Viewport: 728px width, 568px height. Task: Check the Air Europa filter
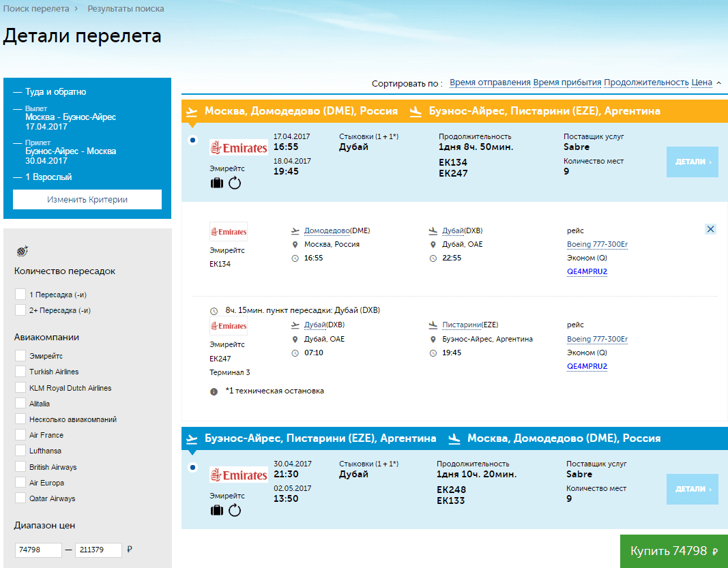[x=20, y=483]
